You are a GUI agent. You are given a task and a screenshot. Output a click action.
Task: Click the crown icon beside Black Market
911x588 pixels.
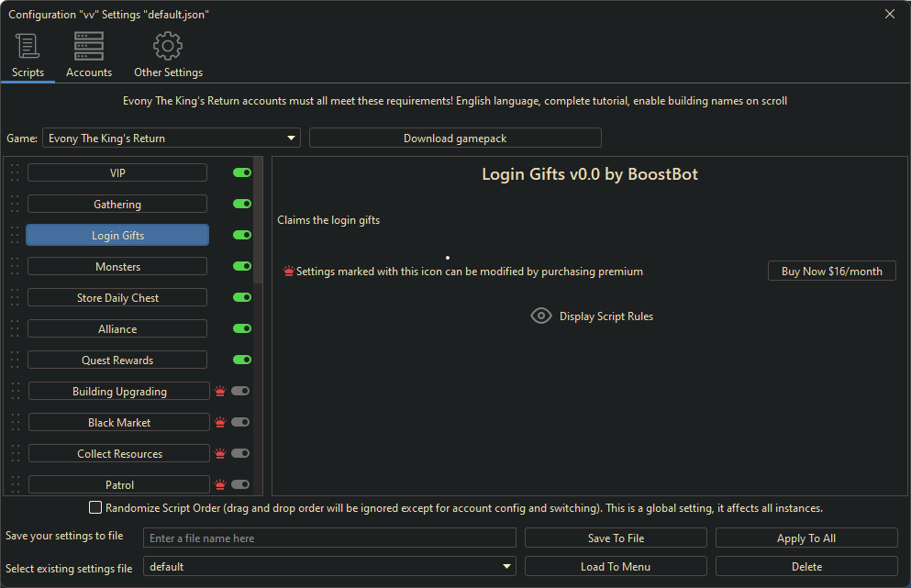pos(220,423)
